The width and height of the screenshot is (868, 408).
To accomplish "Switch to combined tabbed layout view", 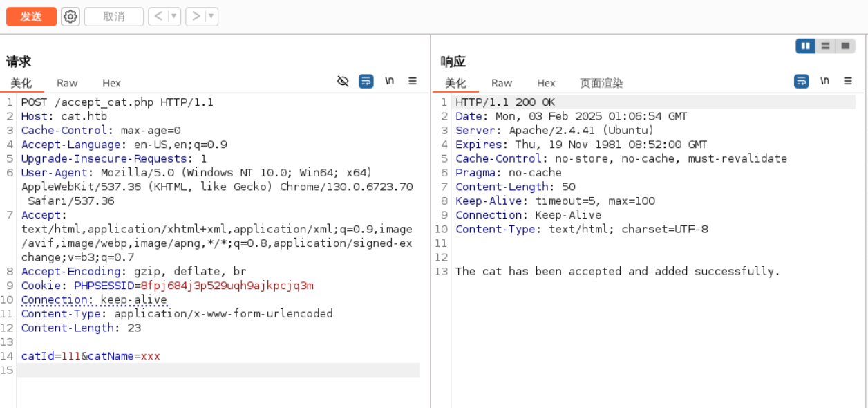I will click(845, 46).
